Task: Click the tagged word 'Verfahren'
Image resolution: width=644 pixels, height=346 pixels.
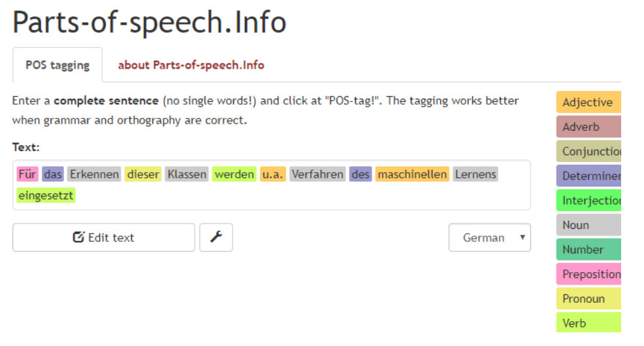Action: click(x=317, y=174)
